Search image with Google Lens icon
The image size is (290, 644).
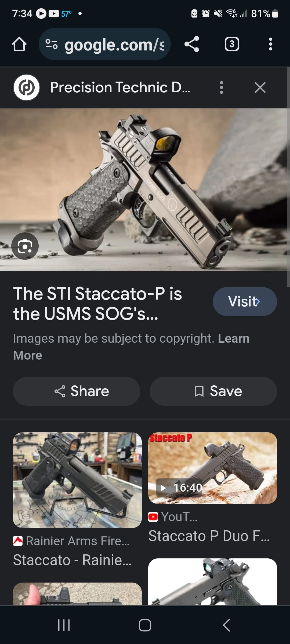tap(25, 246)
